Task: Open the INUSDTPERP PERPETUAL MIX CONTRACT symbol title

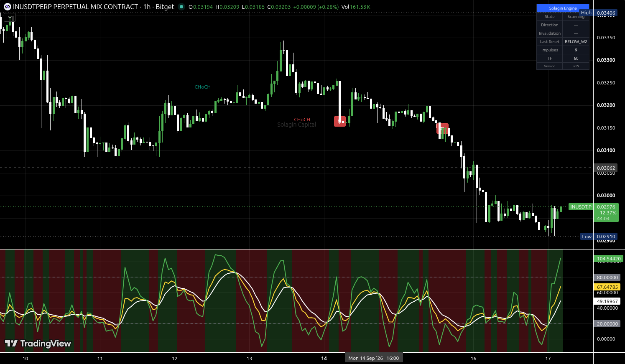Action: tap(76, 7)
